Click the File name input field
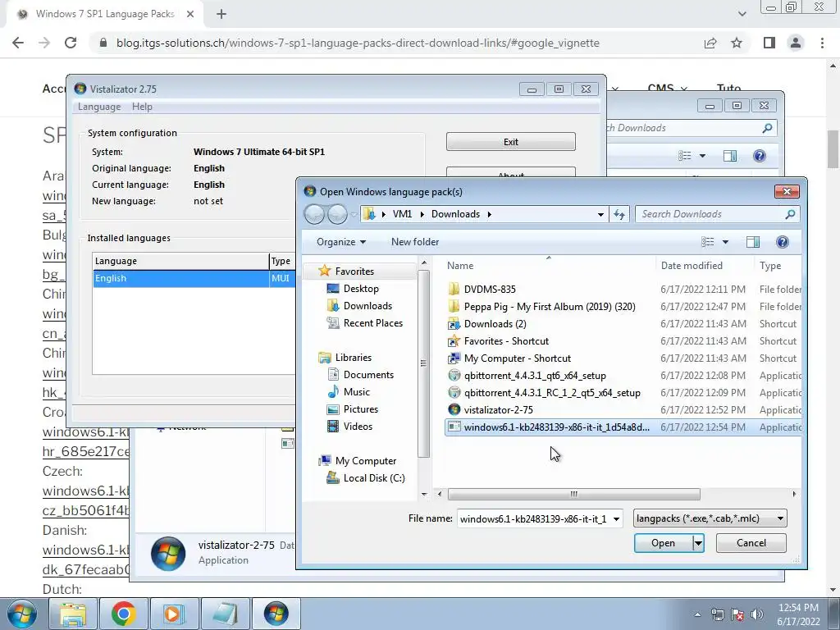840x630 pixels. pos(533,518)
